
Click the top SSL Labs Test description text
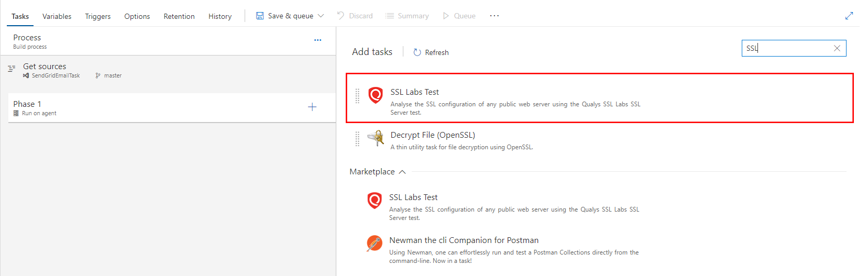click(515, 108)
